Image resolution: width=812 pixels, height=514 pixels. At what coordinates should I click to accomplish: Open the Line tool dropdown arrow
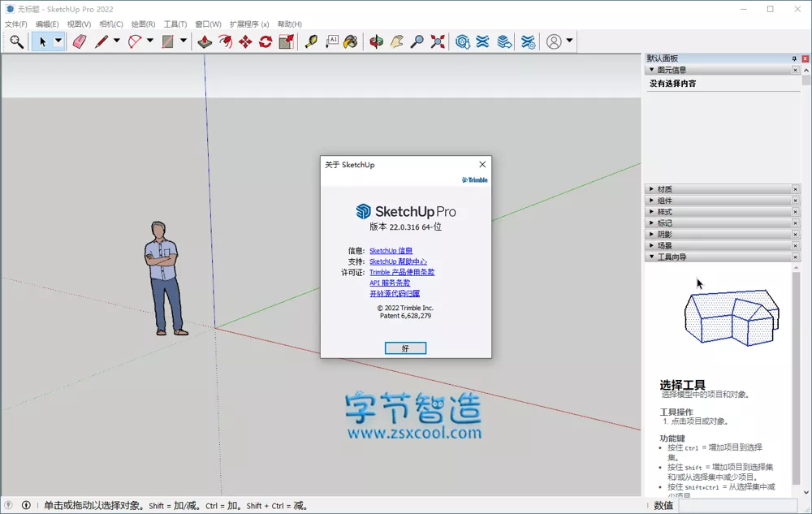(x=116, y=41)
